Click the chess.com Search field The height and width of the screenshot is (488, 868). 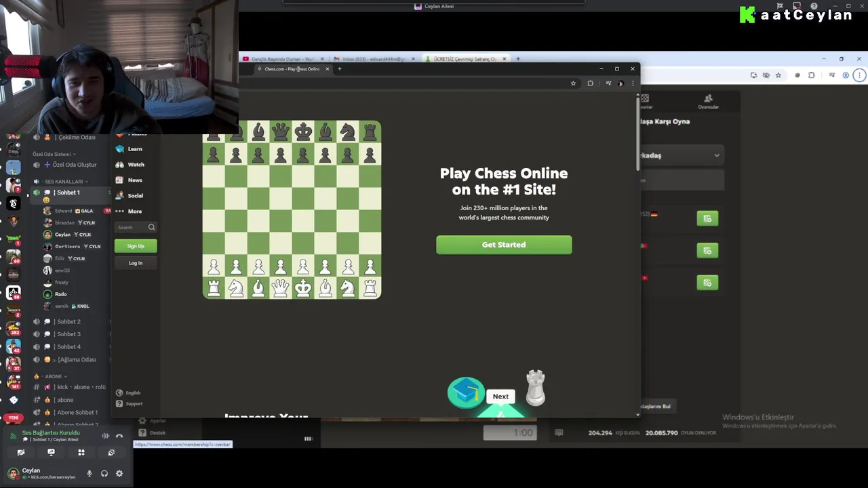136,227
